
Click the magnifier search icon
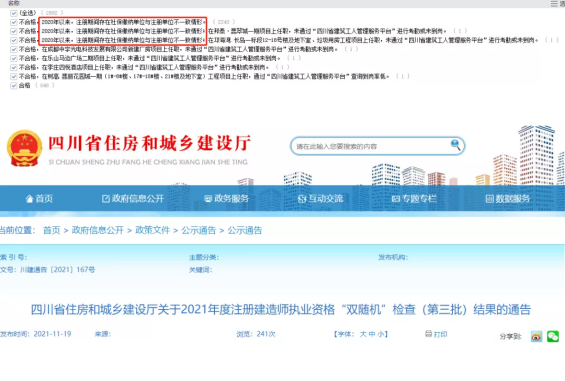pos(455,145)
